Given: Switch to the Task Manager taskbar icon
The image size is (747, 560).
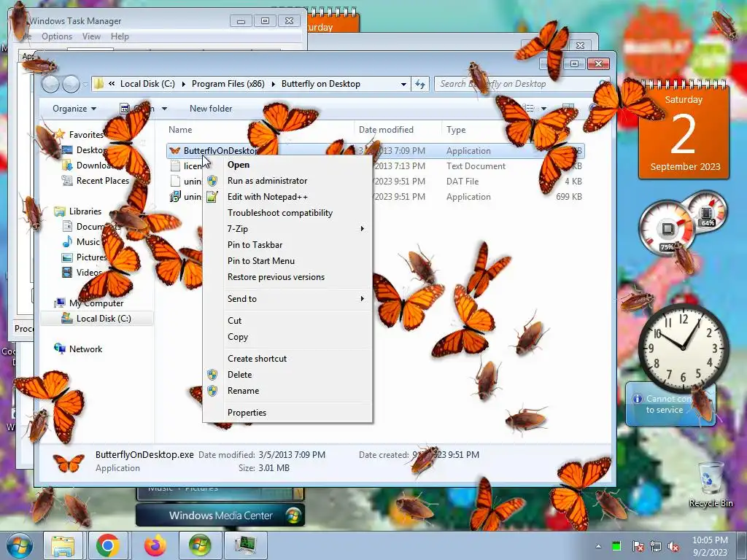Looking at the screenshot, I should point(244,545).
